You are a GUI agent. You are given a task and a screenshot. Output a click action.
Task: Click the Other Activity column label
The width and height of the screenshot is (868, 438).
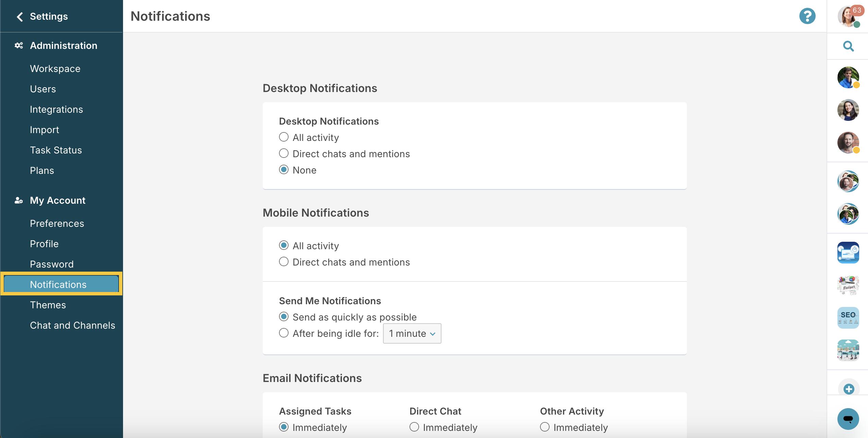[572, 411]
